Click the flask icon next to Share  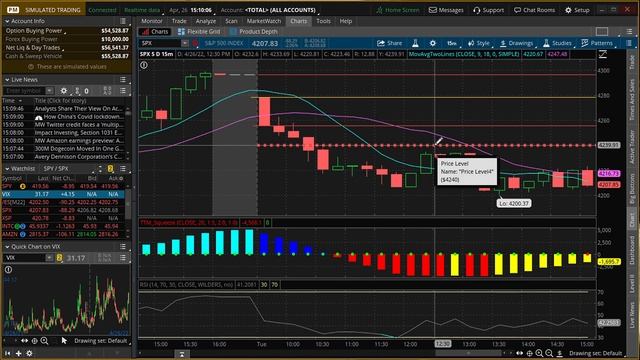pos(415,43)
